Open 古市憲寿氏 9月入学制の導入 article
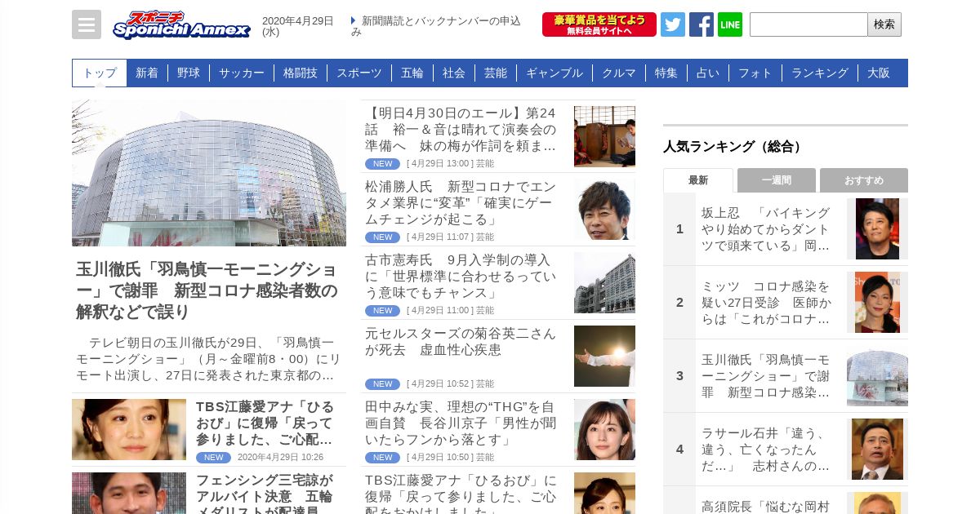 461,276
